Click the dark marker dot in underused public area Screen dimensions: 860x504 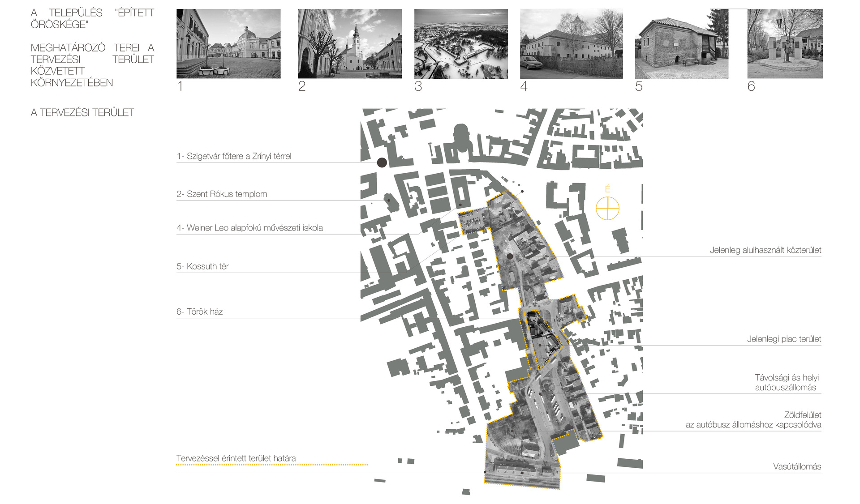coord(510,256)
